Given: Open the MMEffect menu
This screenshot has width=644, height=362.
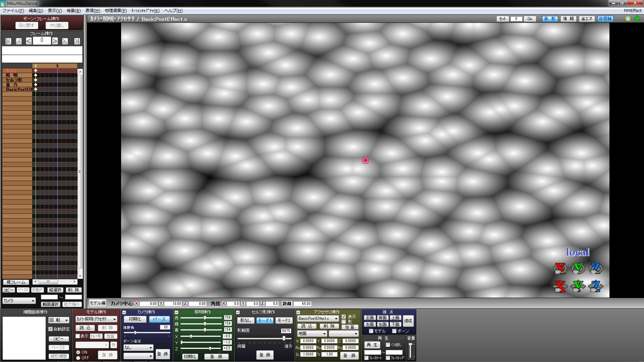Looking at the screenshot, I should [633, 11].
